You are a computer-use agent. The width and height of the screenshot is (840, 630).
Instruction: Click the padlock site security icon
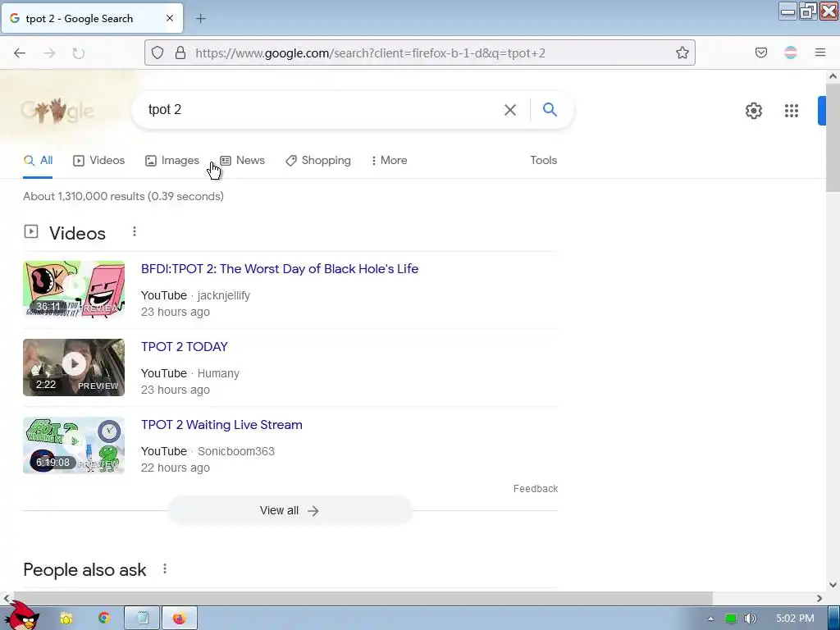click(x=180, y=53)
